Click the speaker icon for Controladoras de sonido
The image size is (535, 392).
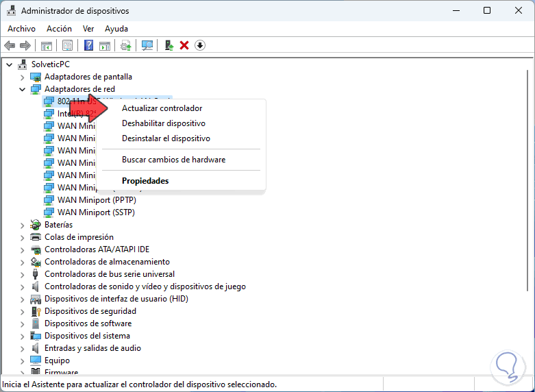[x=35, y=286]
